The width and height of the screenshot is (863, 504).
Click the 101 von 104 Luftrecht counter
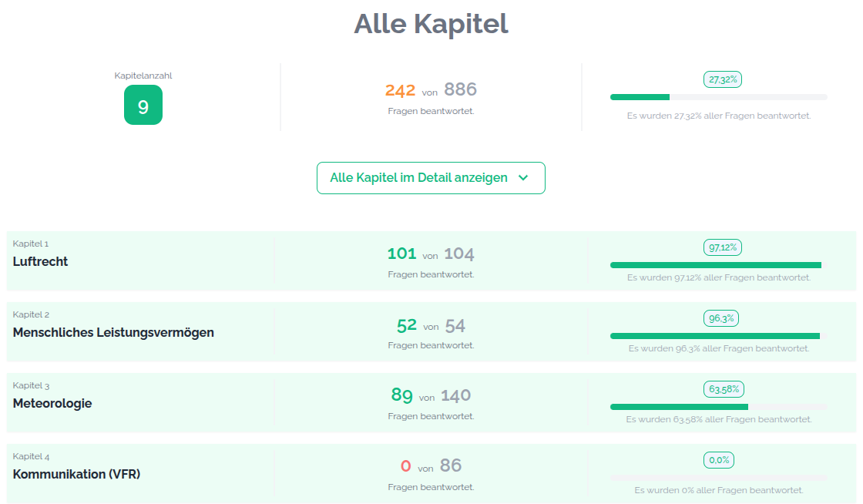[x=431, y=254]
